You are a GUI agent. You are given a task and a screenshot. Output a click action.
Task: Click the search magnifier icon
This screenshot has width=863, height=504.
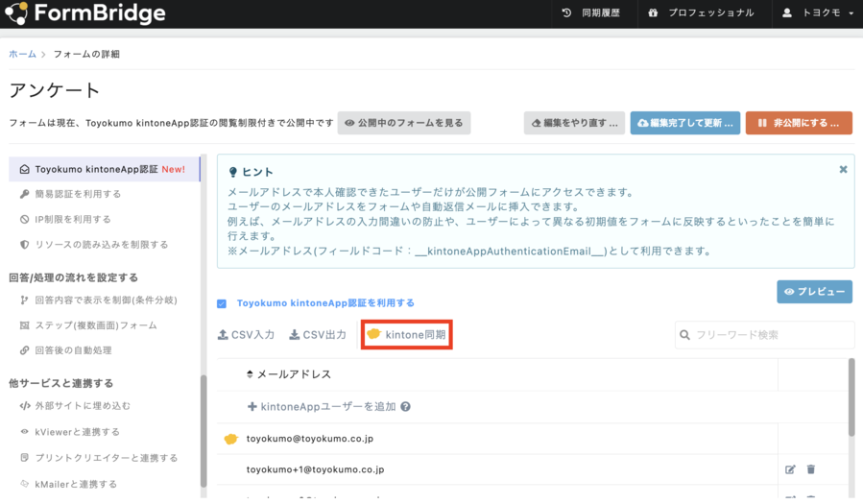pyautogui.click(x=684, y=334)
